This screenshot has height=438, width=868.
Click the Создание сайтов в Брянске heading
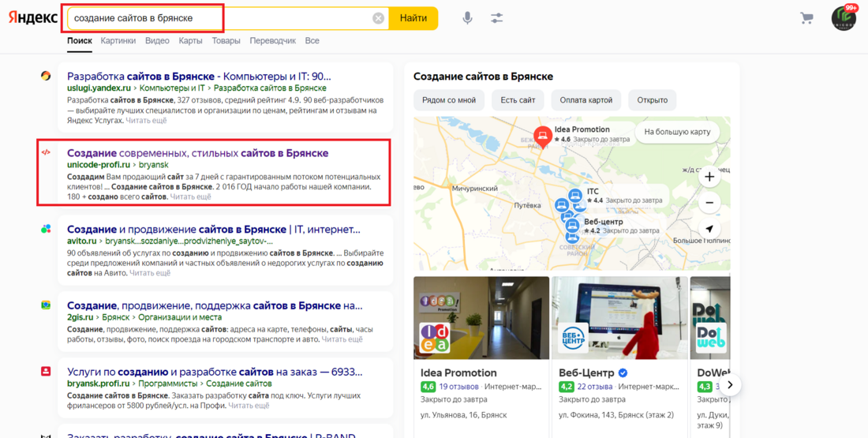pos(483,77)
